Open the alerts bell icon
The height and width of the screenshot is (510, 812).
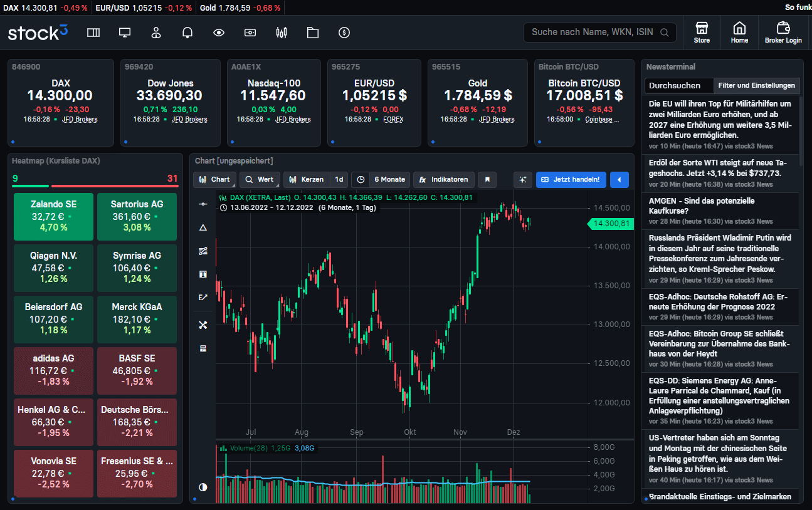pyautogui.click(x=187, y=33)
